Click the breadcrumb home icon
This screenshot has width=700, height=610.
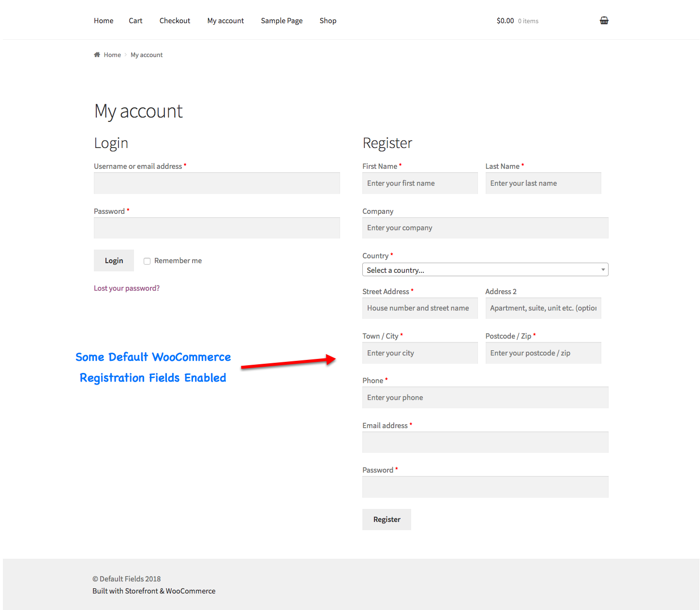97,55
